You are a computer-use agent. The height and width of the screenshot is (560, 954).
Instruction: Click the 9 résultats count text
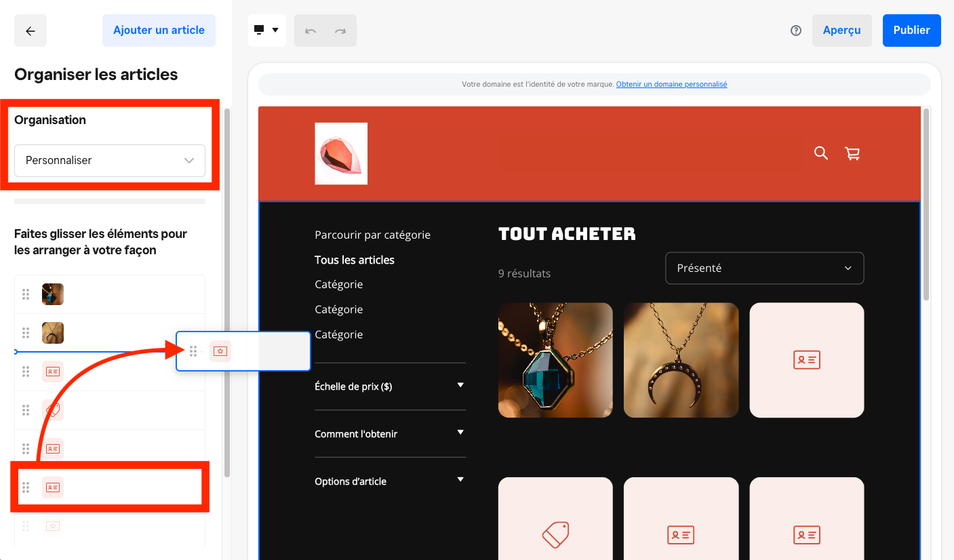pos(524,274)
